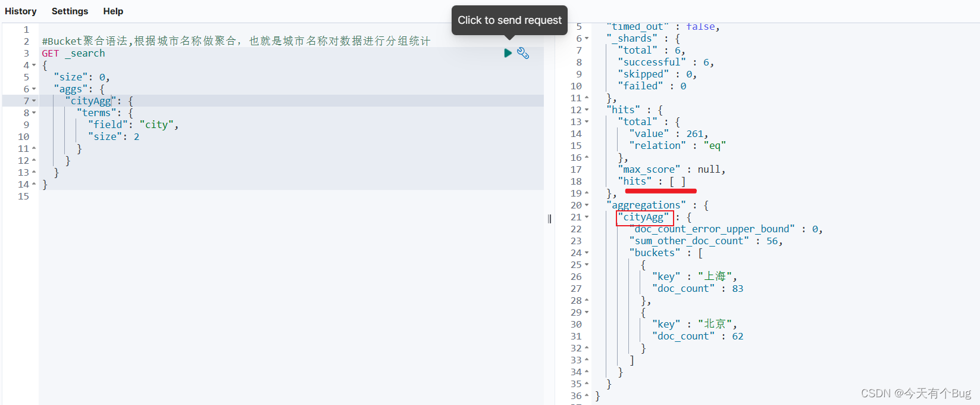The image size is (980, 405).
Task: Toggle fold marker at editor line 14
Action: [x=34, y=184]
